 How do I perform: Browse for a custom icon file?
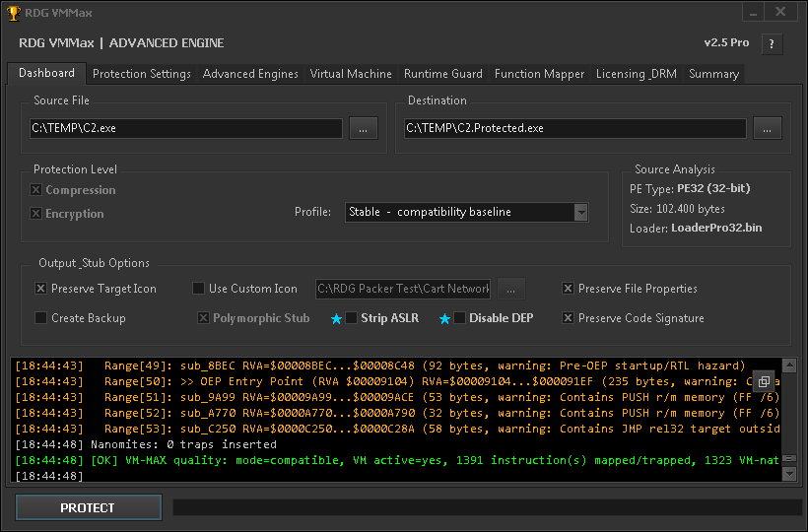511,289
